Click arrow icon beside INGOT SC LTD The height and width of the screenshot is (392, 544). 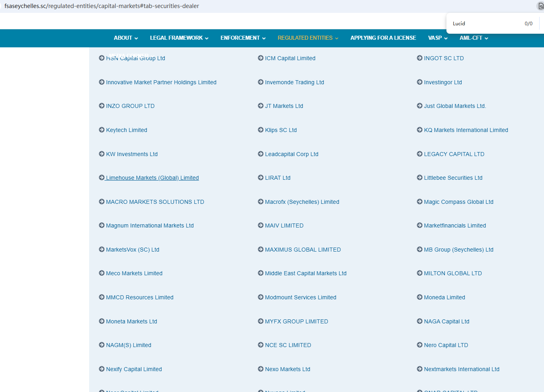[x=420, y=58]
